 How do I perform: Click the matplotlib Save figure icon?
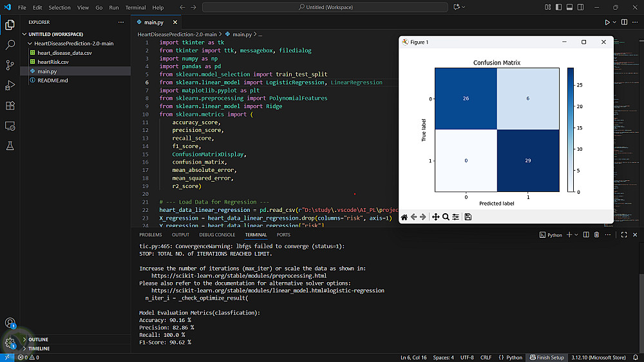click(x=468, y=217)
